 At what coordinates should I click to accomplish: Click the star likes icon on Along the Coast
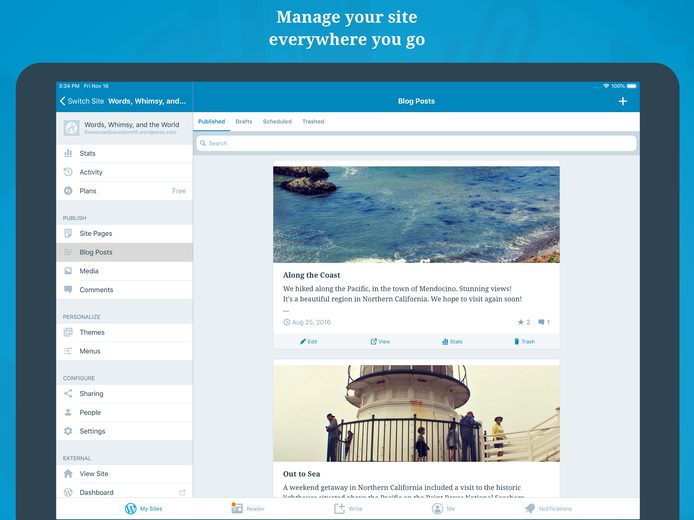[521, 322]
